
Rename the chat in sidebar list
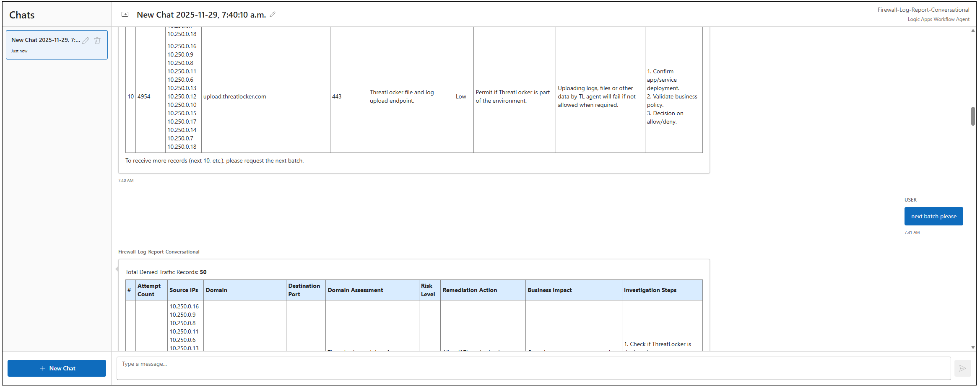[x=86, y=41]
